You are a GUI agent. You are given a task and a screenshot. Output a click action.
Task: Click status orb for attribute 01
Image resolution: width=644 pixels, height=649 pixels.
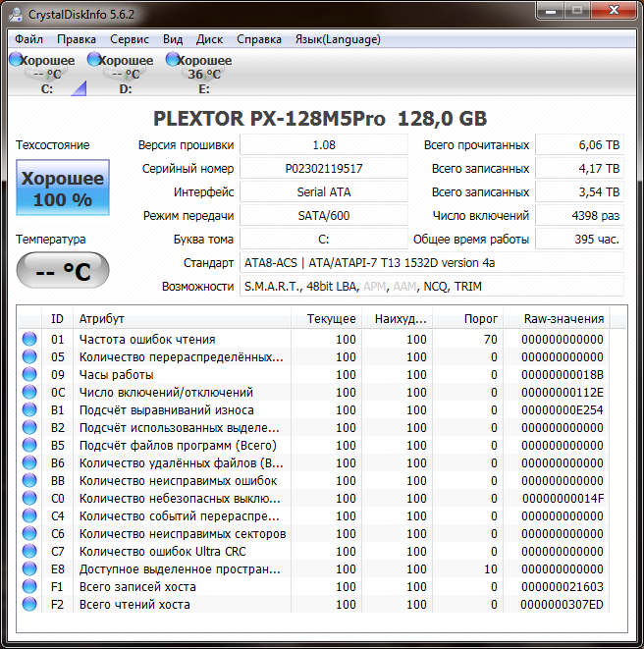(x=29, y=339)
